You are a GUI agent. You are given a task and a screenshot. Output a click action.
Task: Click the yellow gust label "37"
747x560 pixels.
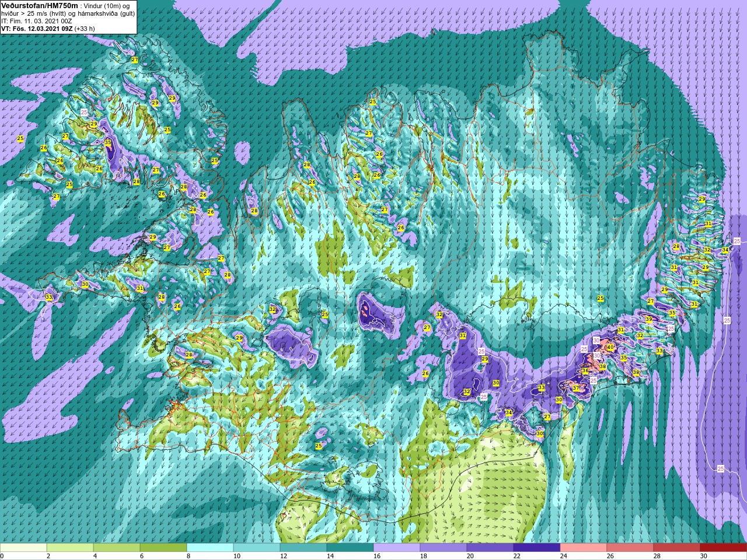point(576,388)
